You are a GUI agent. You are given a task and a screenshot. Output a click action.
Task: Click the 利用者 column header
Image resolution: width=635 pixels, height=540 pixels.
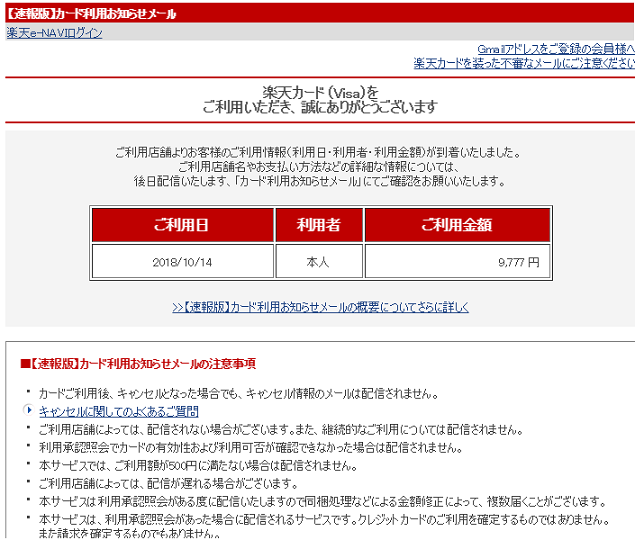319,225
